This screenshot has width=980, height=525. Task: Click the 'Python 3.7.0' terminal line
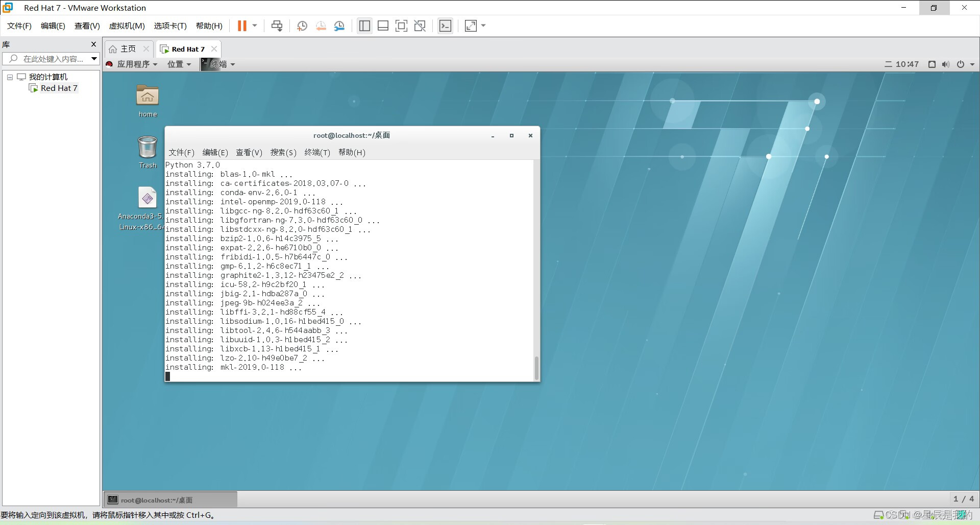(192, 165)
